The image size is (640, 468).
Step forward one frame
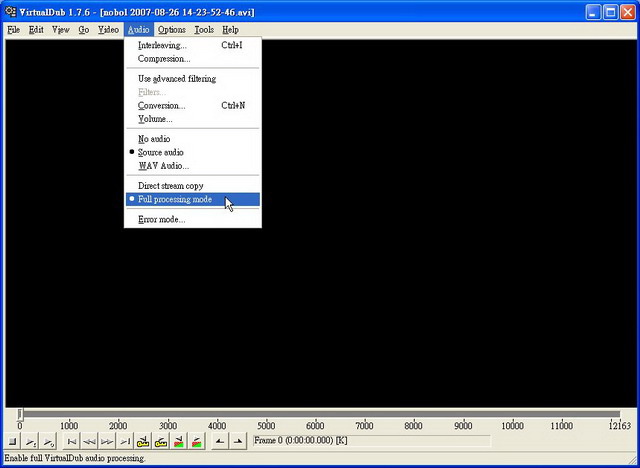point(107,441)
